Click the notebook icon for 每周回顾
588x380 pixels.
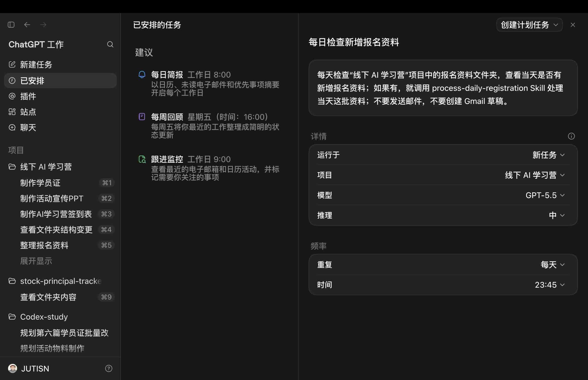(142, 117)
